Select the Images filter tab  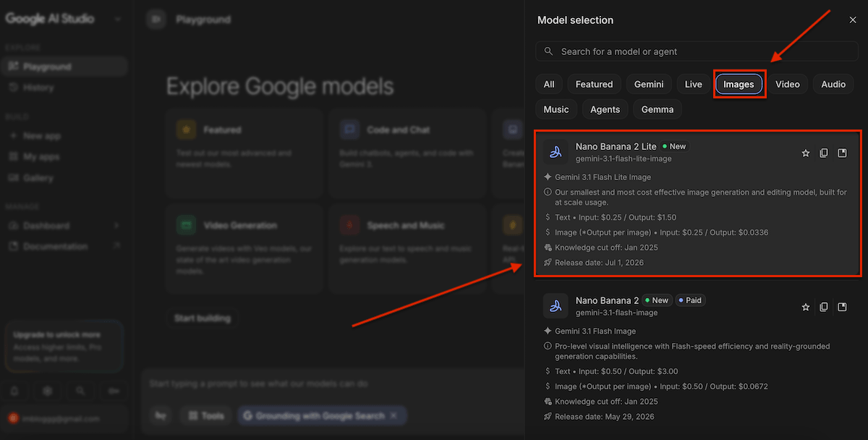pos(739,84)
